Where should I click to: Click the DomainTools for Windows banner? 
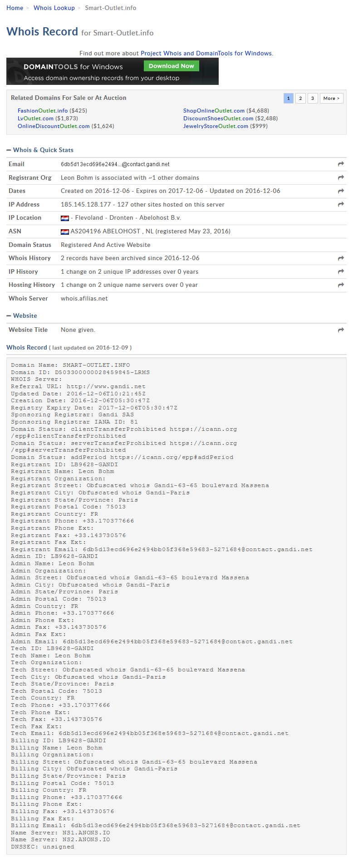pos(113,71)
